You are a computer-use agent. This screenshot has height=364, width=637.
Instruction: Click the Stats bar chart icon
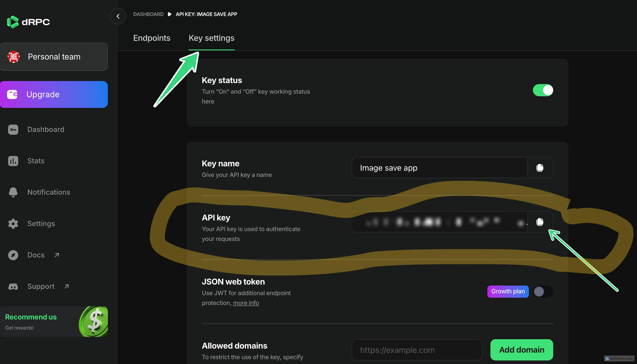pyautogui.click(x=13, y=161)
